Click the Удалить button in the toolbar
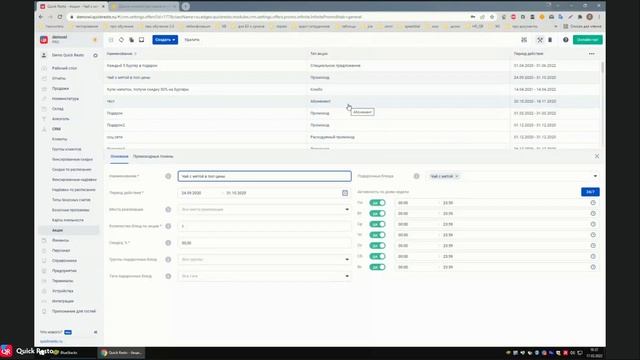Viewport: 640px width, 360px height. (192, 40)
